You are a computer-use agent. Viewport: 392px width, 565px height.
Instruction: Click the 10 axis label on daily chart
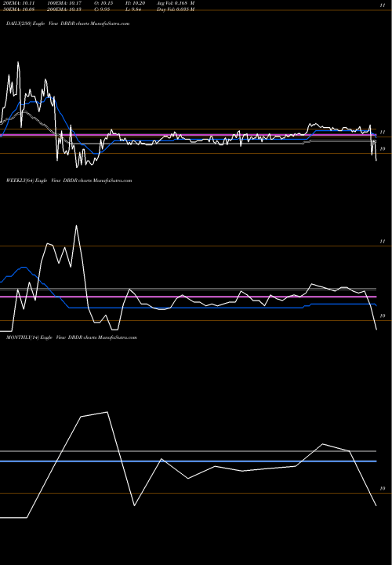pyautogui.click(x=383, y=148)
